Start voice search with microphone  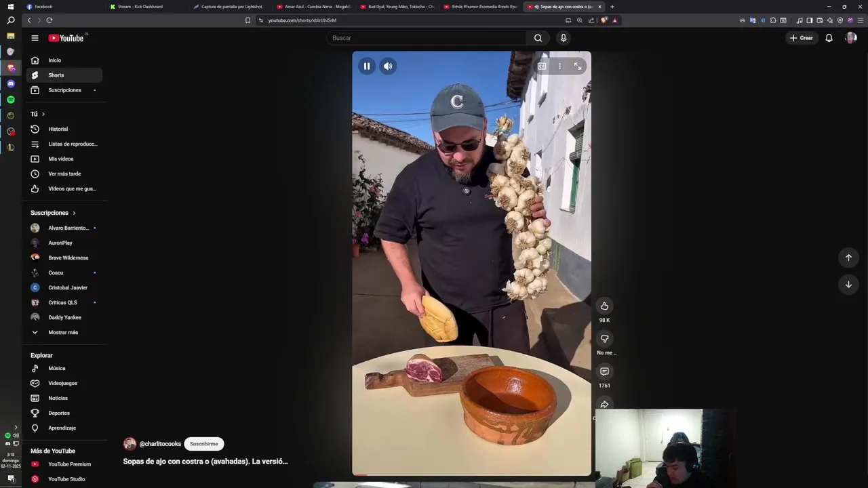tap(563, 38)
